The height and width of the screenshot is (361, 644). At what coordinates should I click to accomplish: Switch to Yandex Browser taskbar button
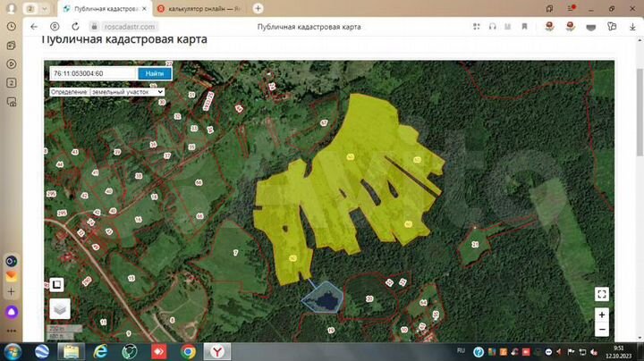click(x=217, y=351)
